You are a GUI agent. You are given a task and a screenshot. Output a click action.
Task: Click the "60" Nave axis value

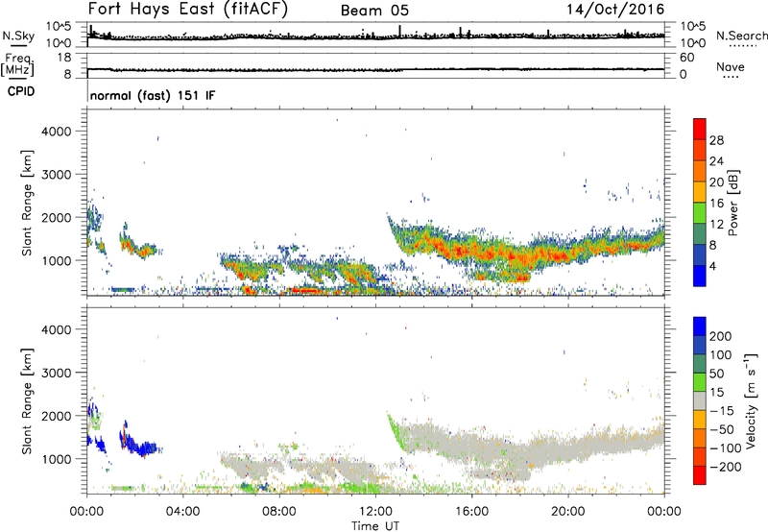(686, 58)
